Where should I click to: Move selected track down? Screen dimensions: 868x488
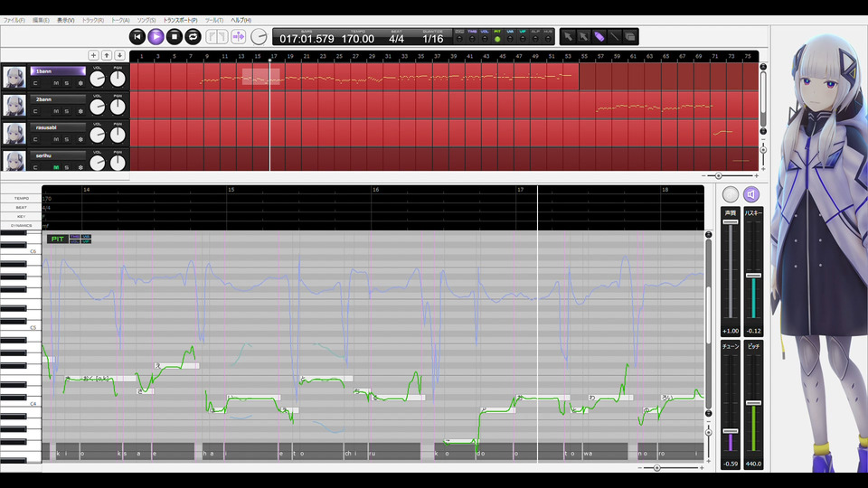119,55
